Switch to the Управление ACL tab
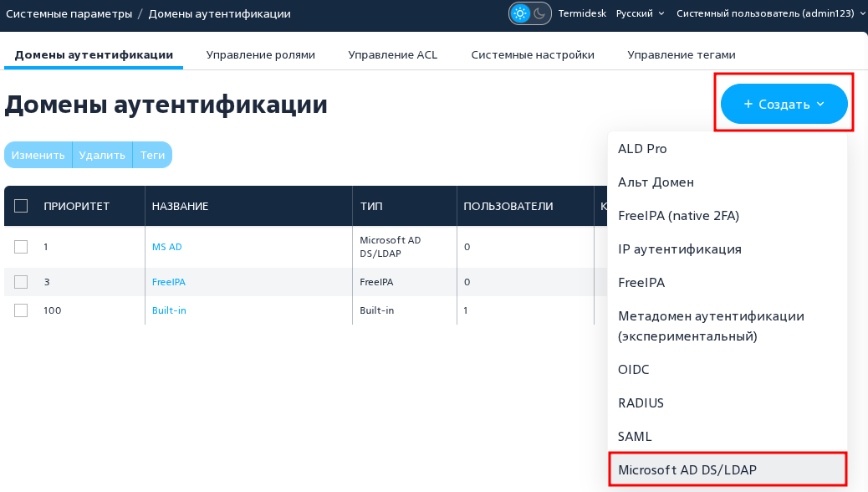The width and height of the screenshot is (868, 492). pos(392,55)
